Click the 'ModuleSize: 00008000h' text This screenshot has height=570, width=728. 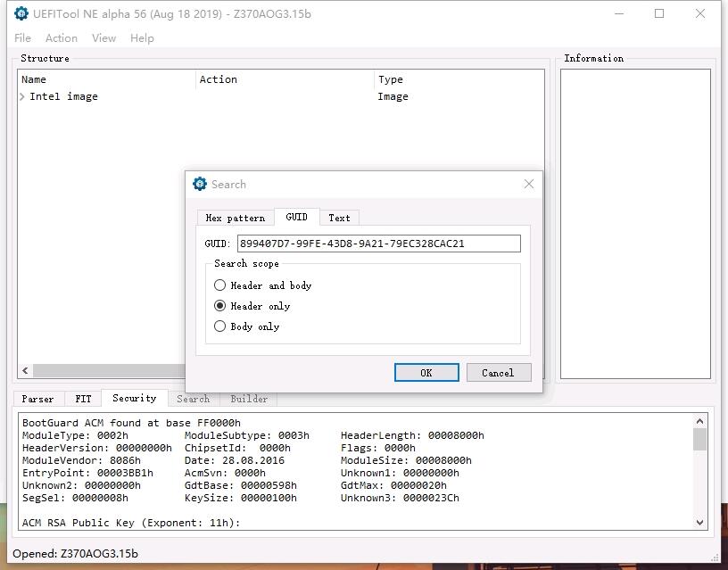(406, 460)
